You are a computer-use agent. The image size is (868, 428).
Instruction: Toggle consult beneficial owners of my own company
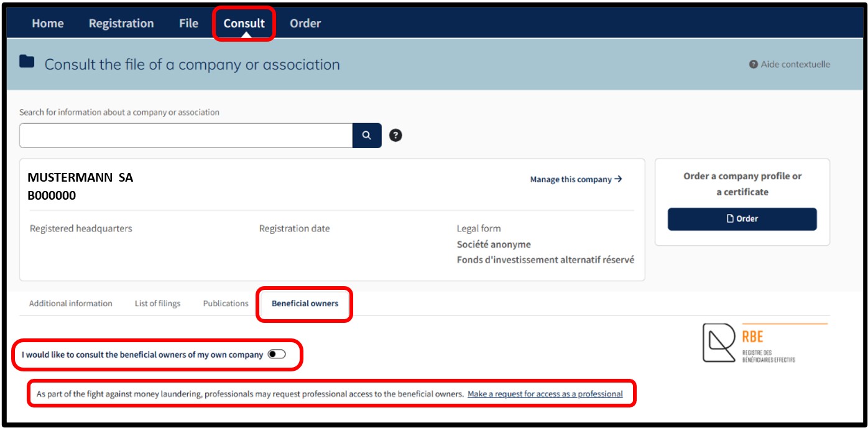click(277, 355)
